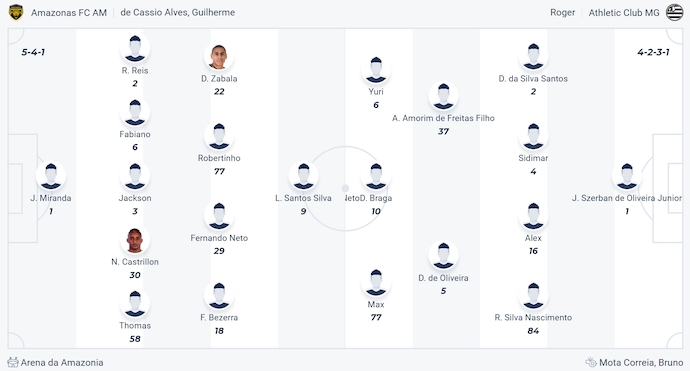Open coach Roger's profile
Image resolution: width=690 pixels, height=371 pixels.
pyautogui.click(x=562, y=12)
